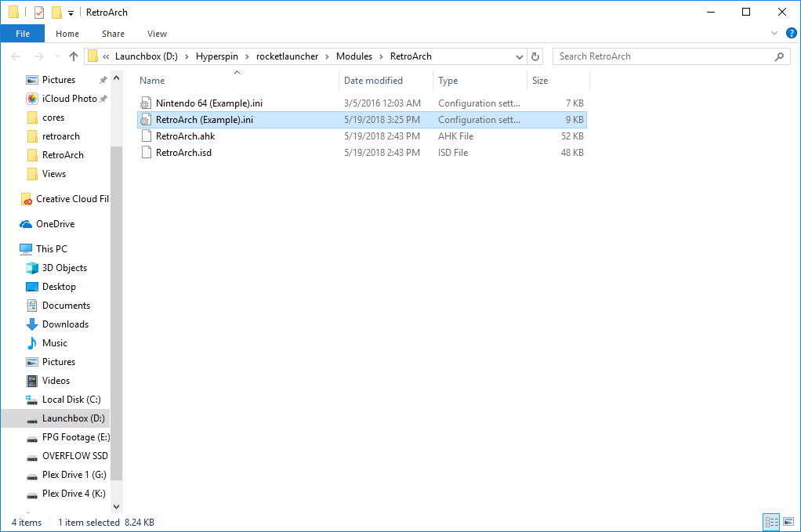The height and width of the screenshot is (532, 801).
Task: Sort by Size column header
Action: [558, 81]
